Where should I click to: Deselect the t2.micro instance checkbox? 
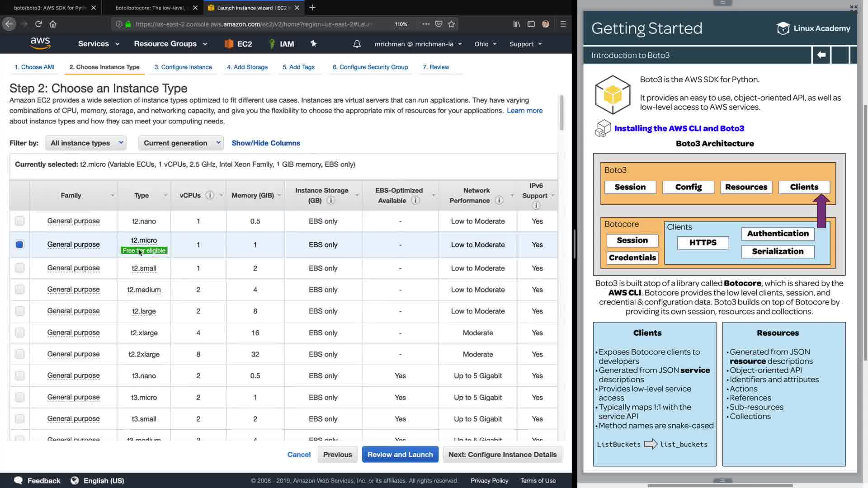click(19, 244)
